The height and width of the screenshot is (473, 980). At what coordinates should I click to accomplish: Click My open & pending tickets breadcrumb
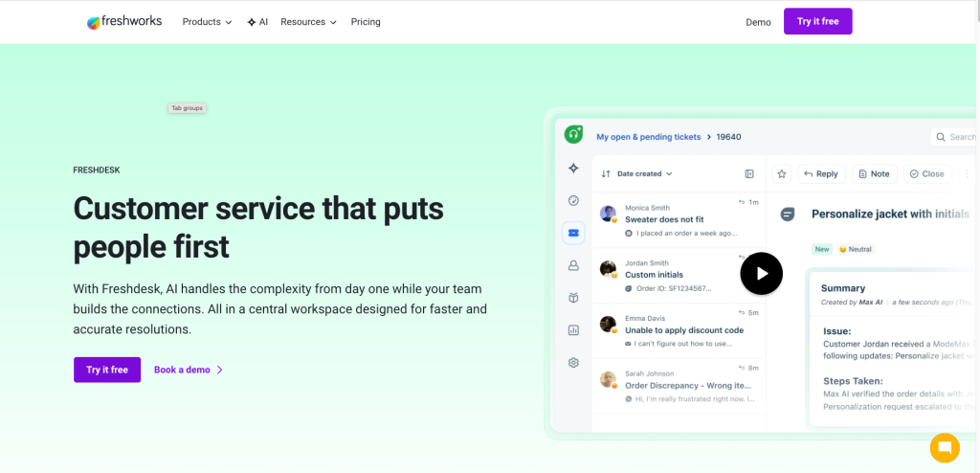(x=648, y=136)
